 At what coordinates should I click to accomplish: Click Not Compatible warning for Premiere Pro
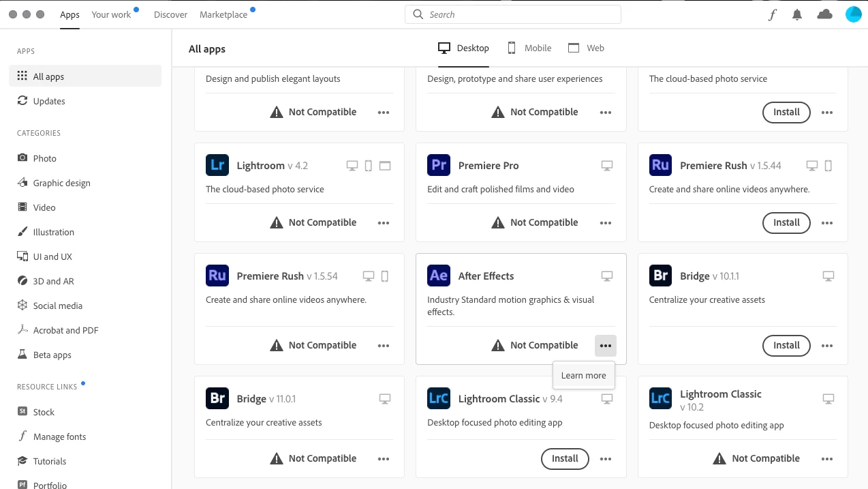(535, 222)
